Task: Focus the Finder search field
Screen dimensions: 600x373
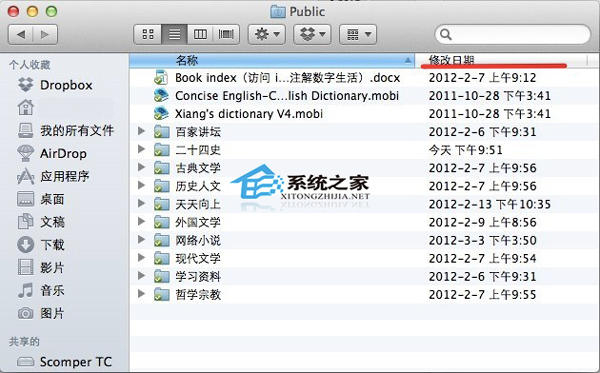Action: (x=513, y=35)
